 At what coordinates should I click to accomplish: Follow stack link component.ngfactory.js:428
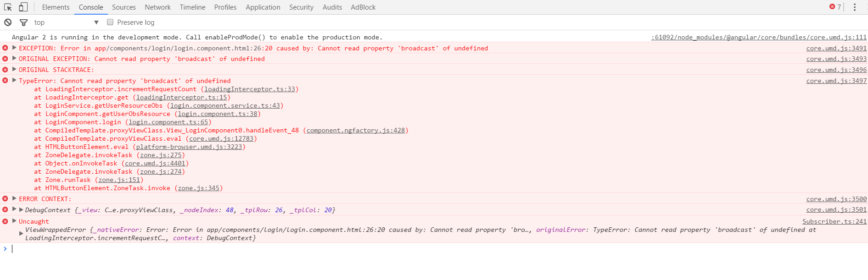(x=356, y=130)
